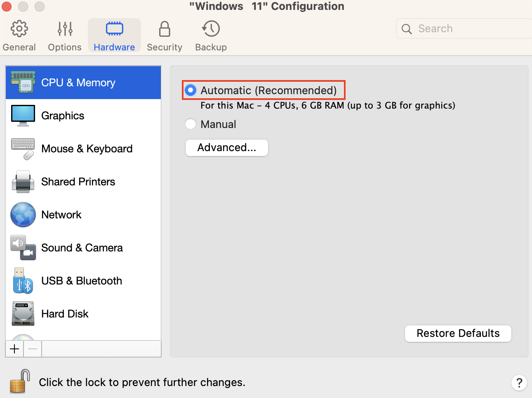
Task: Click Restore Defaults
Action: (x=458, y=333)
